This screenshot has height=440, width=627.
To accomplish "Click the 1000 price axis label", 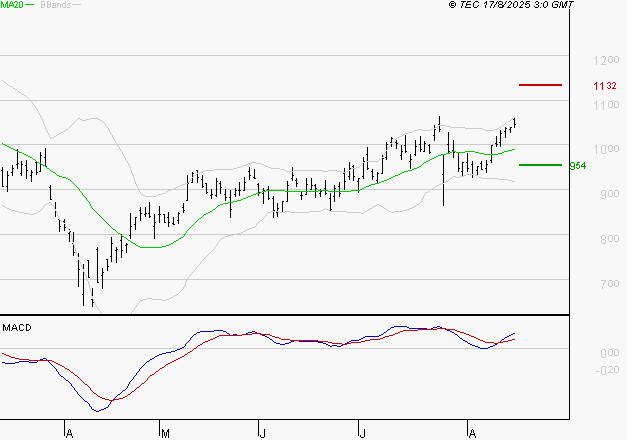I will pos(604,148).
